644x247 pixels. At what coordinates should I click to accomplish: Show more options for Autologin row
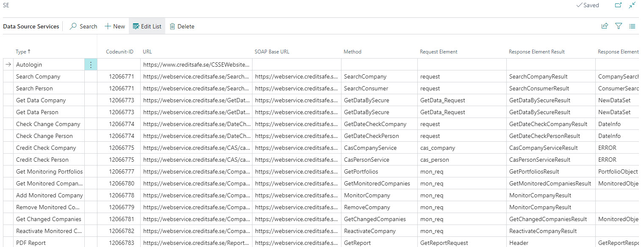tap(91, 65)
